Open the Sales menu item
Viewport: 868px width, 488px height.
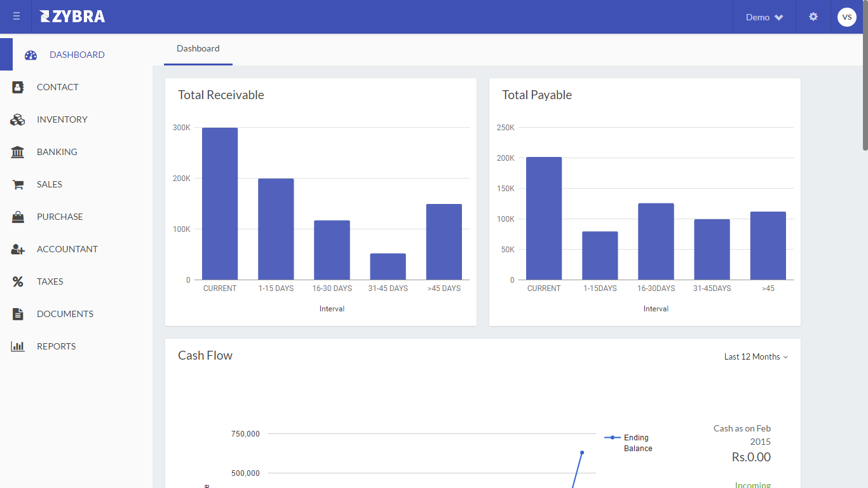coord(50,184)
